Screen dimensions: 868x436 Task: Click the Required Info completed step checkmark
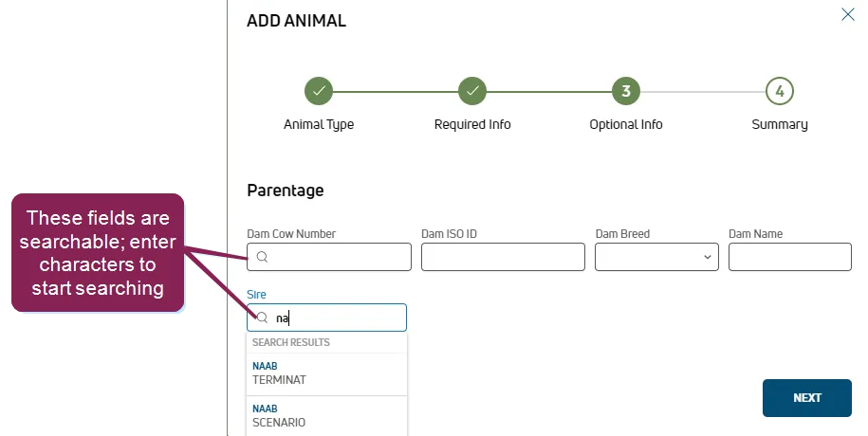(x=472, y=91)
